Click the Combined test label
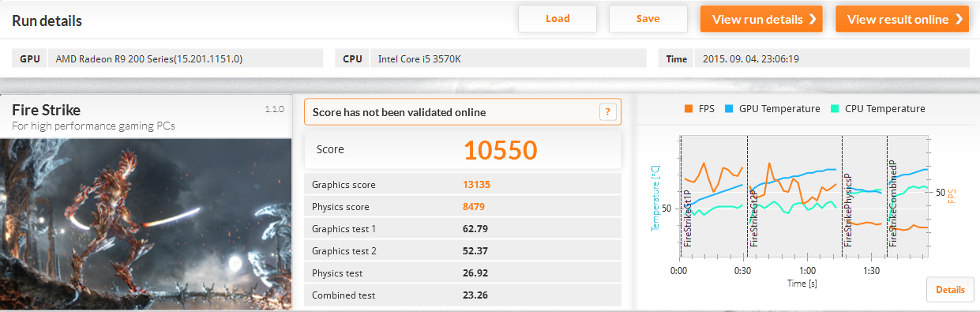The width and height of the screenshot is (980, 312). (x=344, y=295)
